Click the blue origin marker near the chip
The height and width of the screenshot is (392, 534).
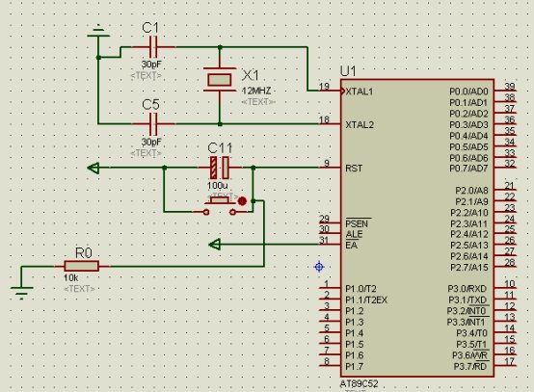[x=319, y=267]
